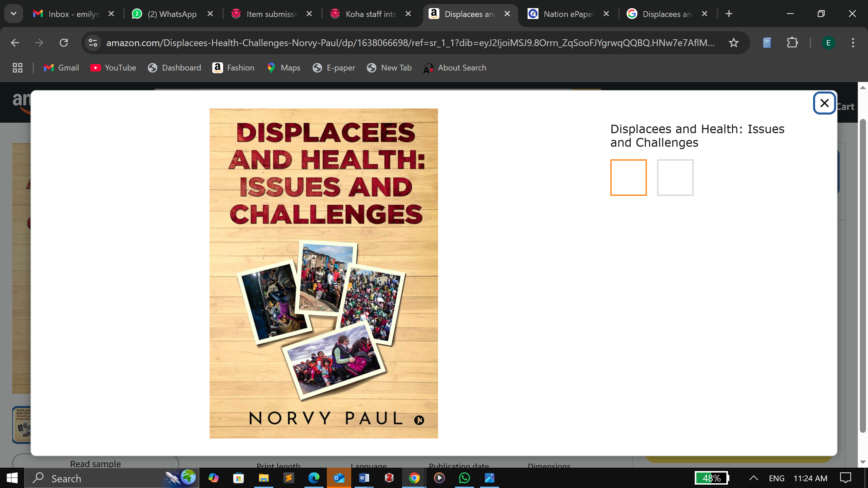Open Chrome three-dot menu

853,43
